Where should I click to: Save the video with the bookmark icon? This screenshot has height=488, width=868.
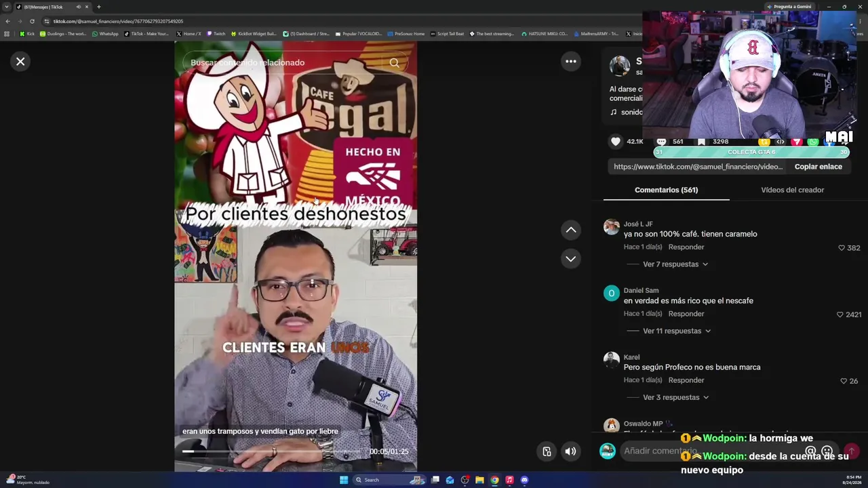pyautogui.click(x=702, y=142)
